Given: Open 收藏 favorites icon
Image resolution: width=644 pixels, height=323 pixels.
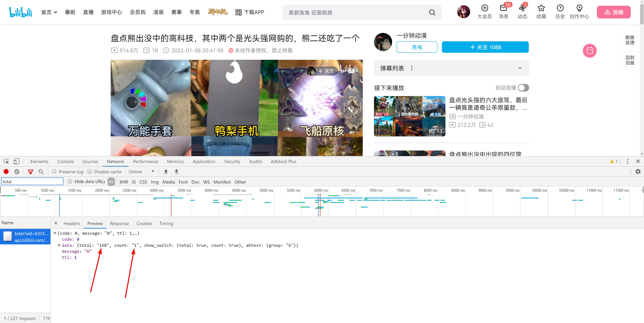Looking at the screenshot, I should coord(541,12).
